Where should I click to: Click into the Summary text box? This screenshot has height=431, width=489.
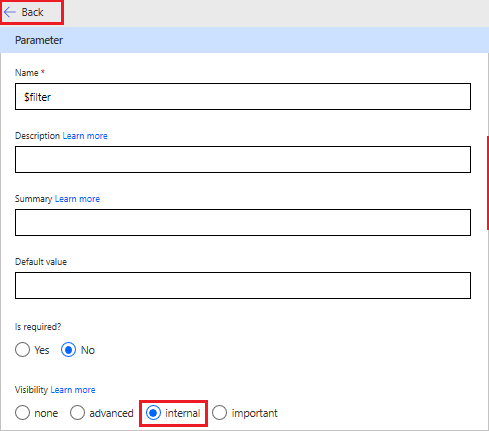point(243,222)
